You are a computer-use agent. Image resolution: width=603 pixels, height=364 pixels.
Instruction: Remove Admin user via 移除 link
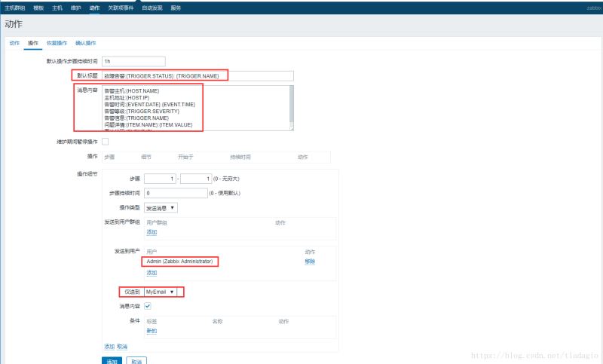[x=310, y=261]
